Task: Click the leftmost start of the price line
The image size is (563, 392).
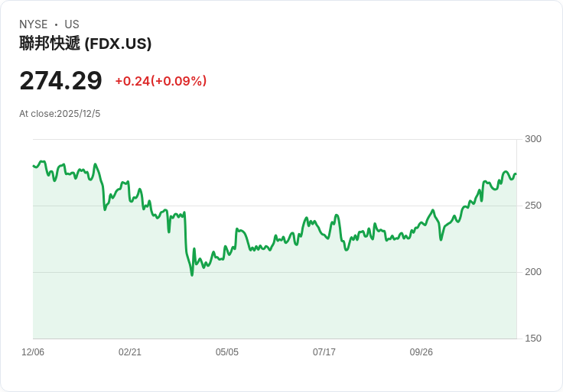Action: 34,166
